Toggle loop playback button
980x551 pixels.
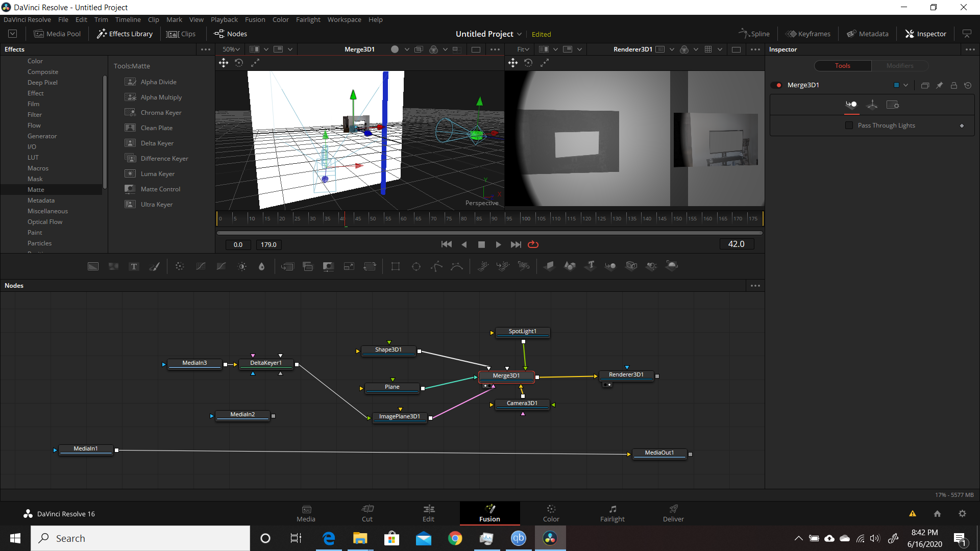(533, 244)
